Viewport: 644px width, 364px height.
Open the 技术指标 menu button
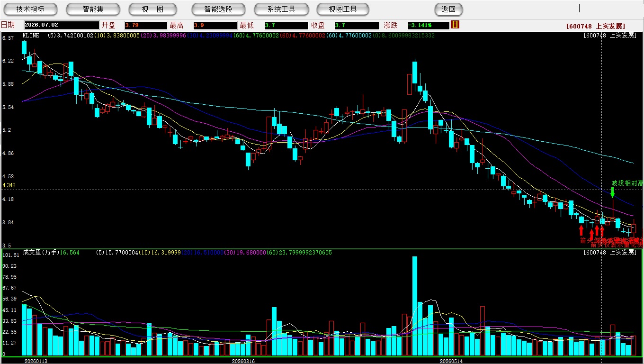pos(30,9)
